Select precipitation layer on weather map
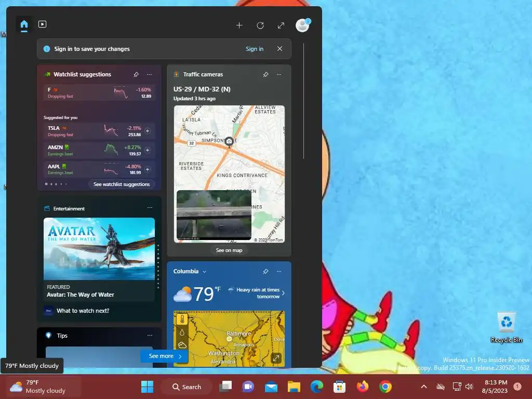The height and width of the screenshot is (399, 532). pos(182,332)
